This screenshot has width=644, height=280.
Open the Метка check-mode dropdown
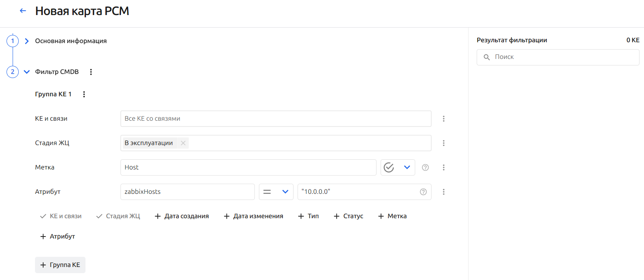pos(398,167)
